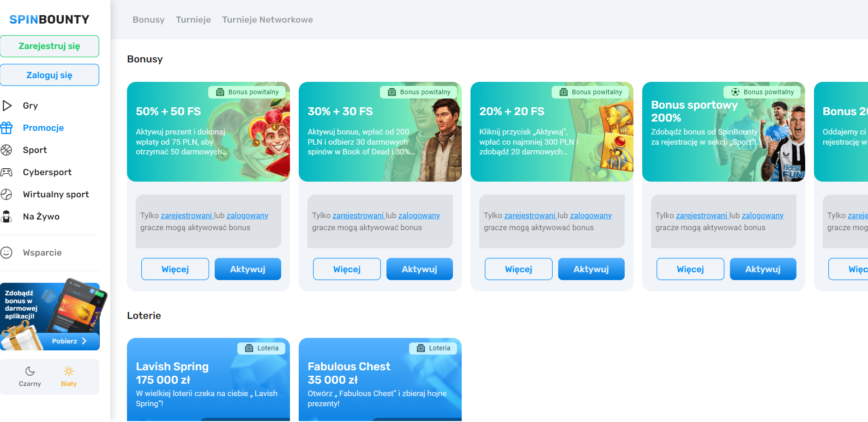868x422 pixels.
Task: Click the Gry play triangle icon
Action: pos(7,105)
